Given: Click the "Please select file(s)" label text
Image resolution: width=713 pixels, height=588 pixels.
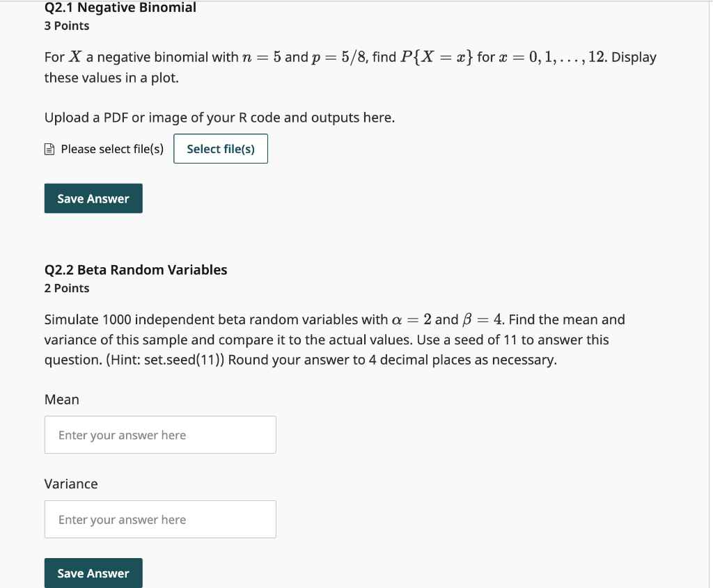Looking at the screenshot, I should pos(111,149).
